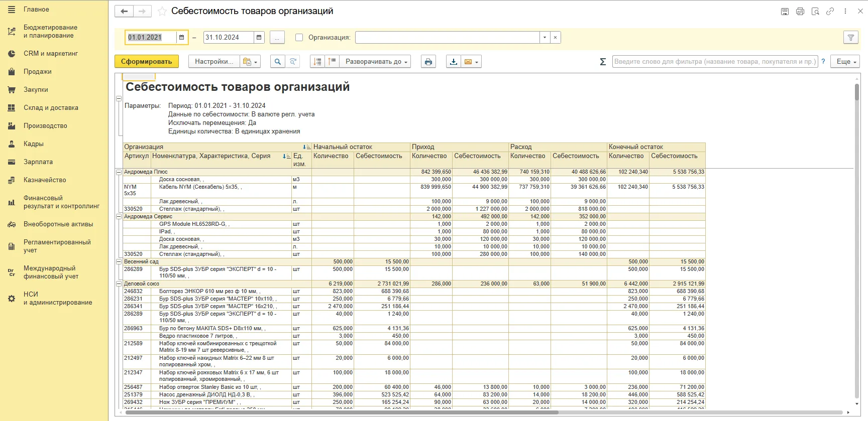Click the save-to-file download icon
868x421 pixels.
pyautogui.click(x=454, y=62)
